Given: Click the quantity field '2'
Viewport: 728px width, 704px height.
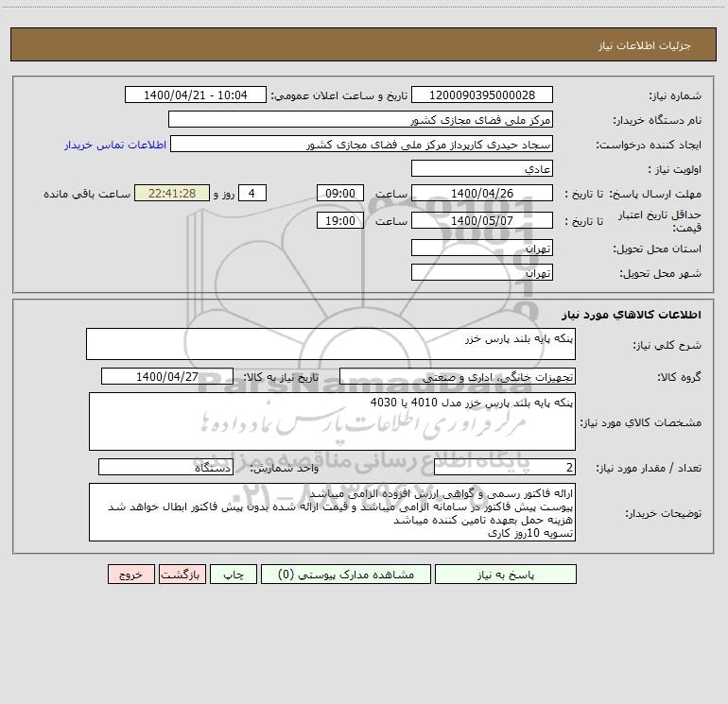Looking at the screenshot, I should pos(505,467).
